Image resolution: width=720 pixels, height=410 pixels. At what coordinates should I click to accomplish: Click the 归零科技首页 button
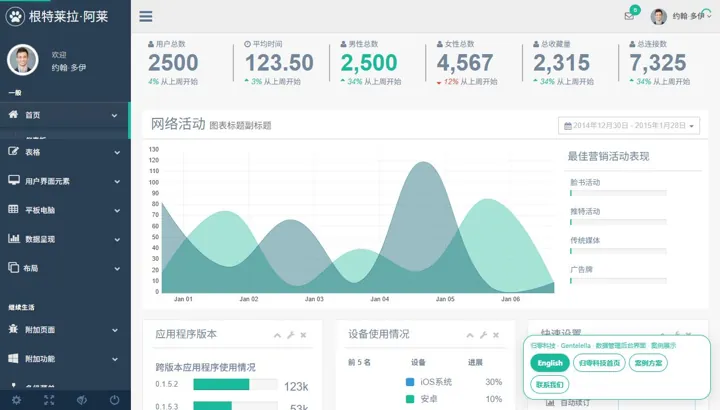coord(599,363)
